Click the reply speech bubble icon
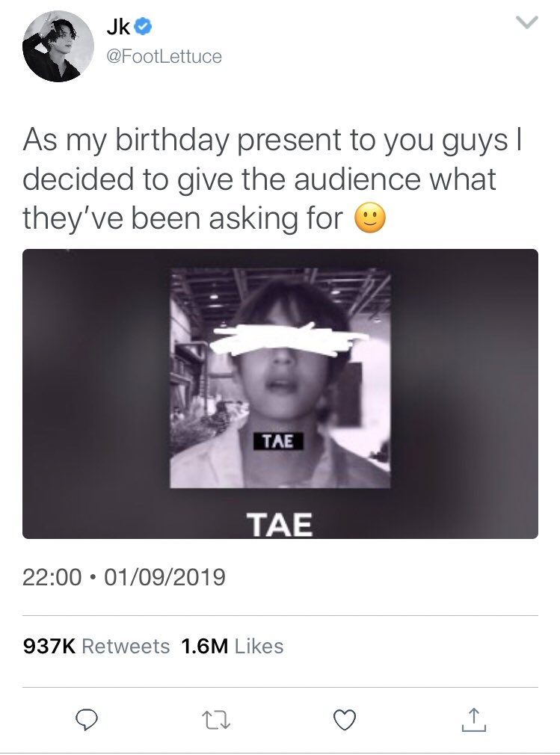 coord(87,719)
